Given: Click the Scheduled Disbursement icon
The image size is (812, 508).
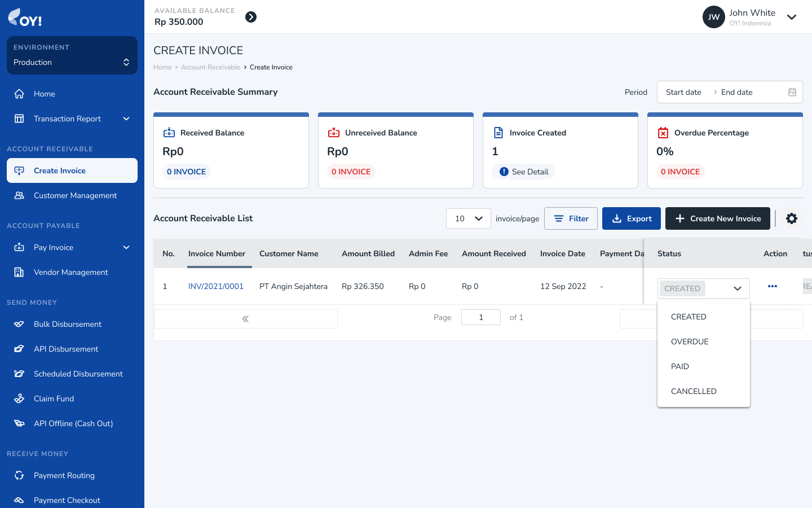Looking at the screenshot, I should click(x=19, y=374).
